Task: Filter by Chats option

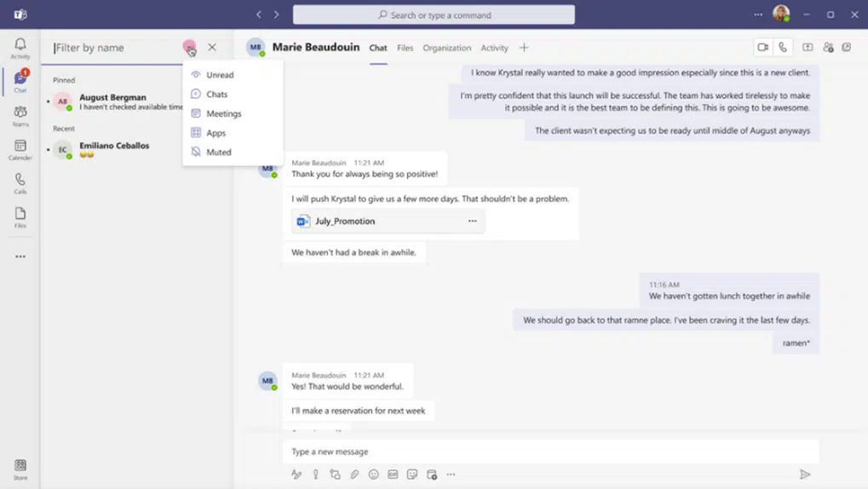Action: click(x=233, y=95)
